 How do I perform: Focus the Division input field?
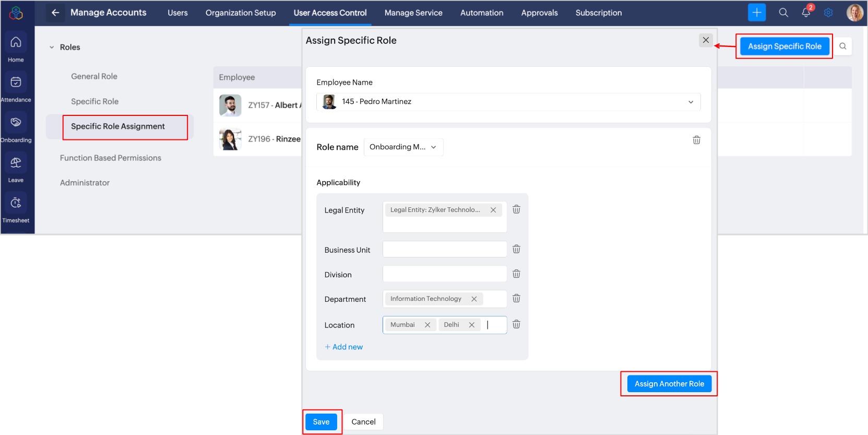(445, 274)
